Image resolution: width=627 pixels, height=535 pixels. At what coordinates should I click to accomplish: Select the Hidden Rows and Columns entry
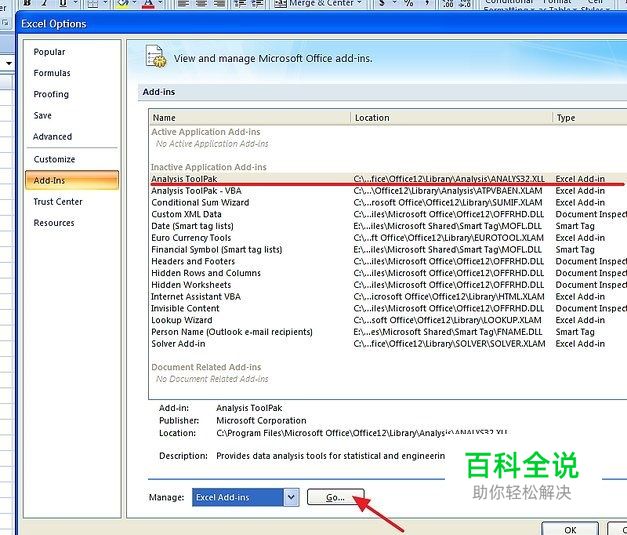388,273
